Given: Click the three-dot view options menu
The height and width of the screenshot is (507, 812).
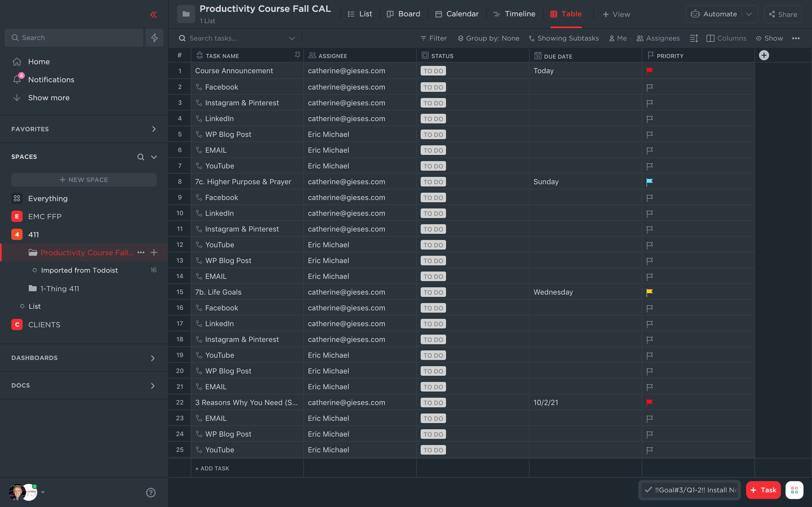Looking at the screenshot, I should [x=796, y=38].
